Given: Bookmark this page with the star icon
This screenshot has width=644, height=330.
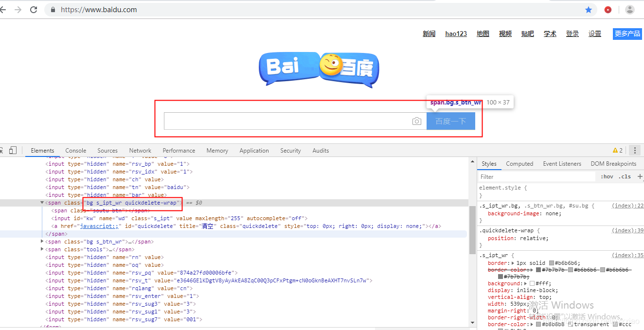Looking at the screenshot, I should coord(589,10).
